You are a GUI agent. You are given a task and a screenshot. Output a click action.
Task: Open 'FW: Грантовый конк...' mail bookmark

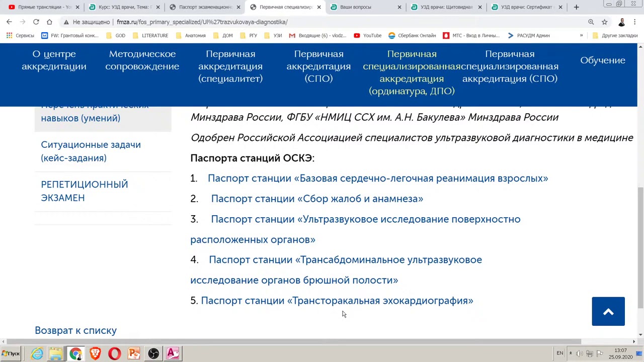tap(69, 35)
